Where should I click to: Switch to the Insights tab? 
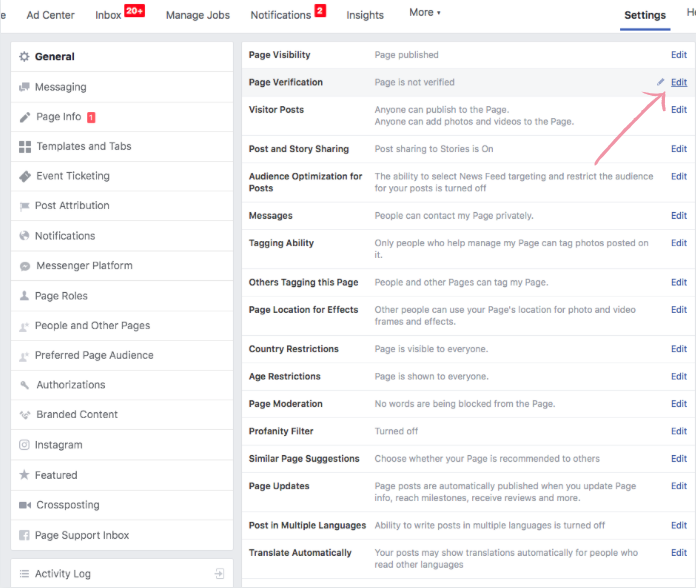(365, 15)
